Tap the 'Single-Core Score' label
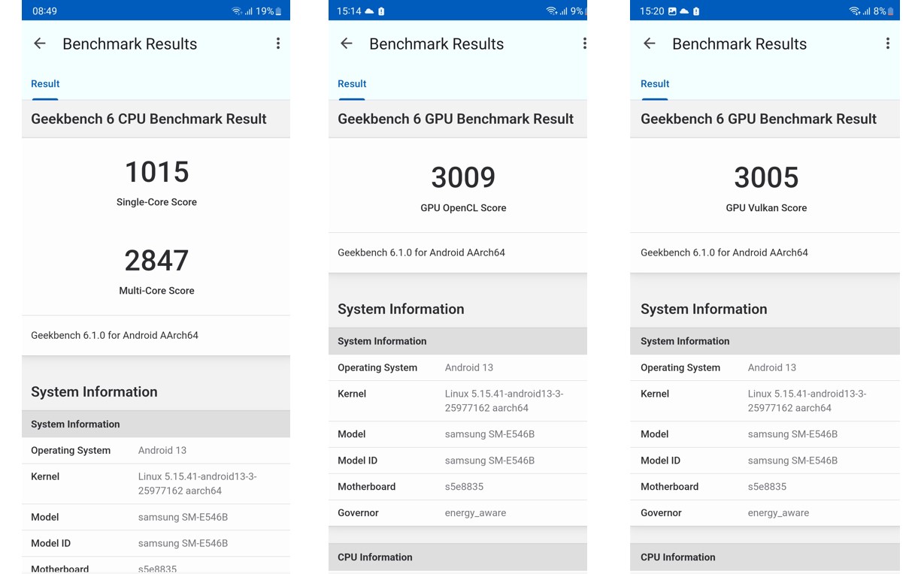Viewport: 924px width, 574px height. 156,202
